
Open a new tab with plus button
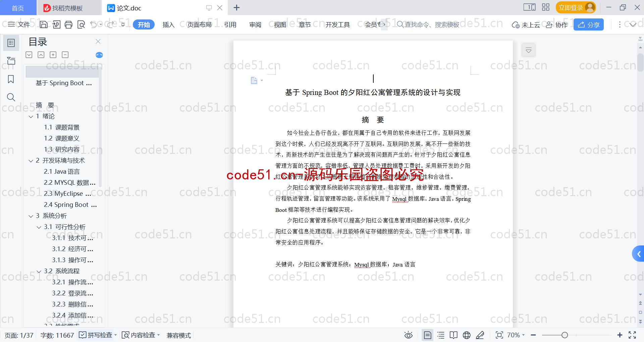click(x=236, y=8)
